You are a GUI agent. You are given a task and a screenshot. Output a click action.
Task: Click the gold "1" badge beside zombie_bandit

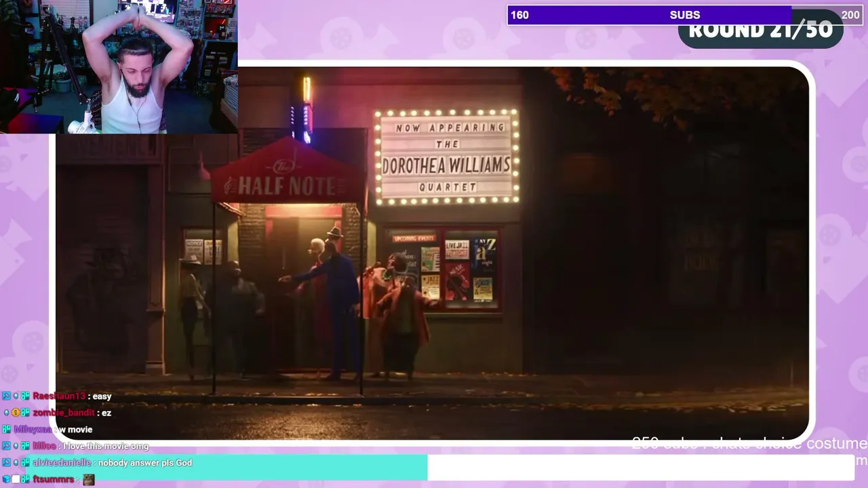click(16, 413)
